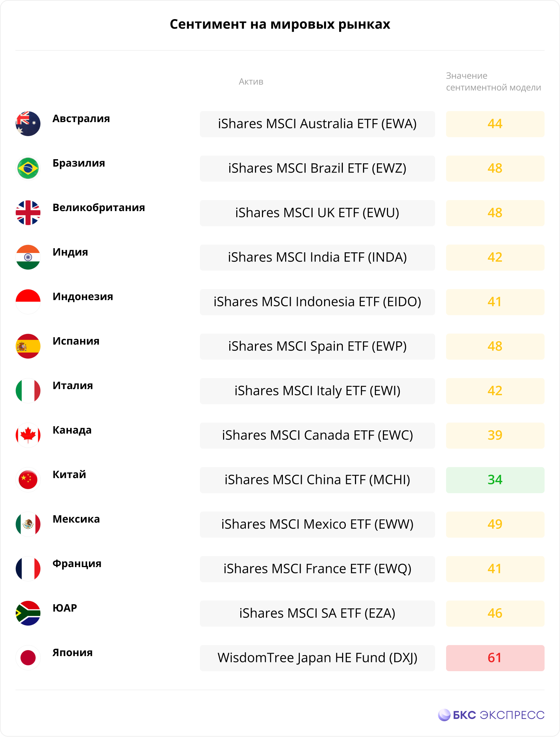Click iShares MSCI Indonesia ETF (EIDO)
The width and height of the screenshot is (560, 737).
pyautogui.click(x=317, y=302)
